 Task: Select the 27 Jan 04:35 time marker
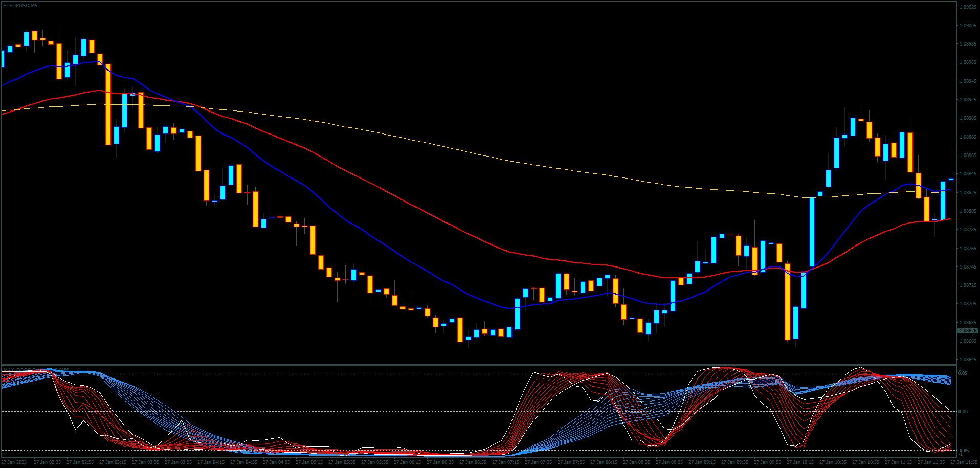[242, 462]
